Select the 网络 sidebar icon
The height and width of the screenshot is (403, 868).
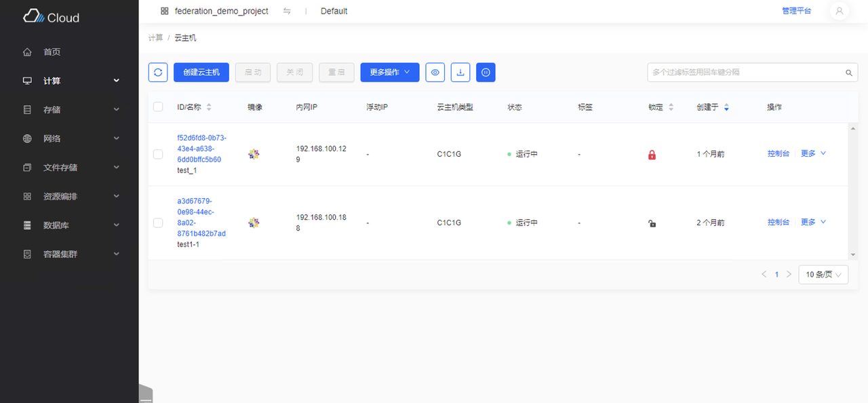click(27, 138)
